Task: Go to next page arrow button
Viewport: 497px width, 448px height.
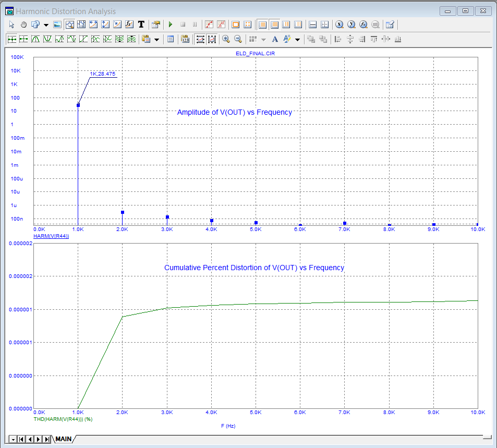Action: click(39, 440)
